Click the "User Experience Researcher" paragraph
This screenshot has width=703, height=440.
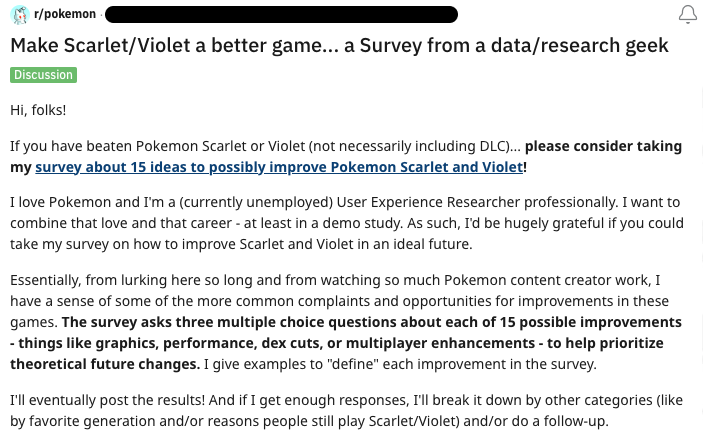pyautogui.click(x=347, y=223)
